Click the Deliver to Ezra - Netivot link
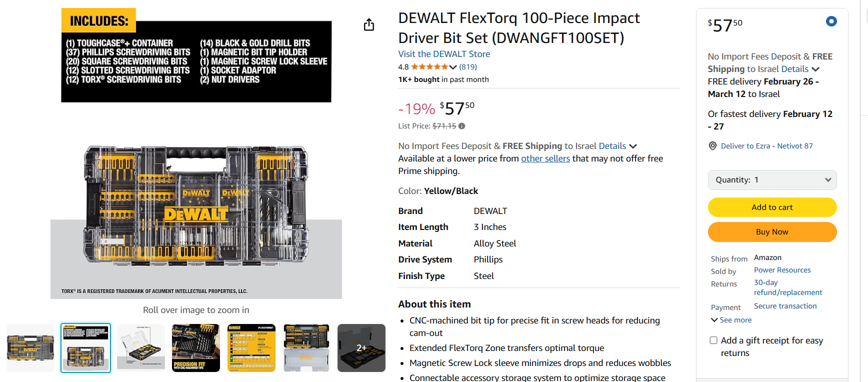This screenshot has width=868, height=382. point(766,146)
